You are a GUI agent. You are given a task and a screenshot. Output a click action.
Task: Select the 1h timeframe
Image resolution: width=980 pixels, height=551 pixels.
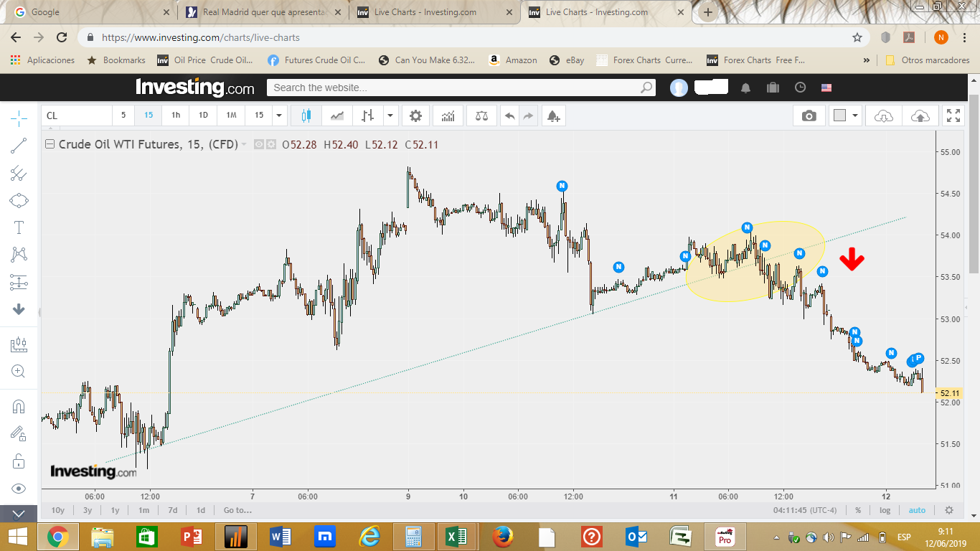[x=176, y=116]
